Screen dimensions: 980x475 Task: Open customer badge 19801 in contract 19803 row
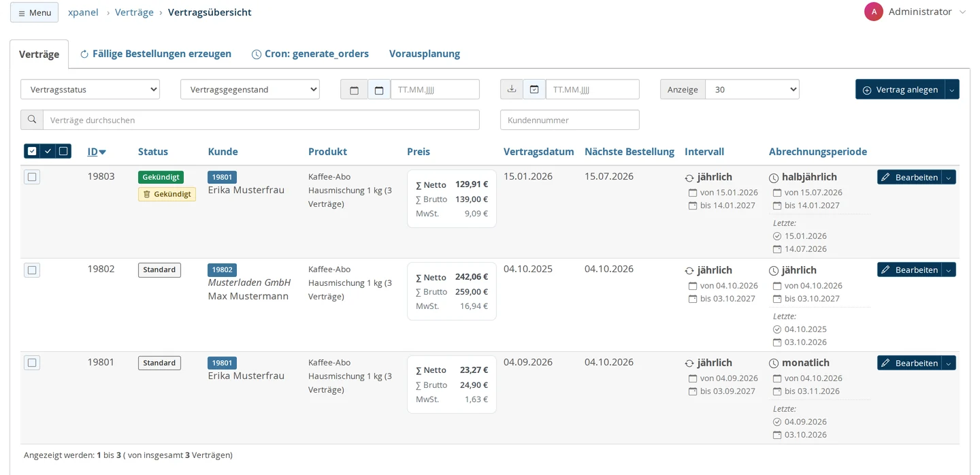222,177
